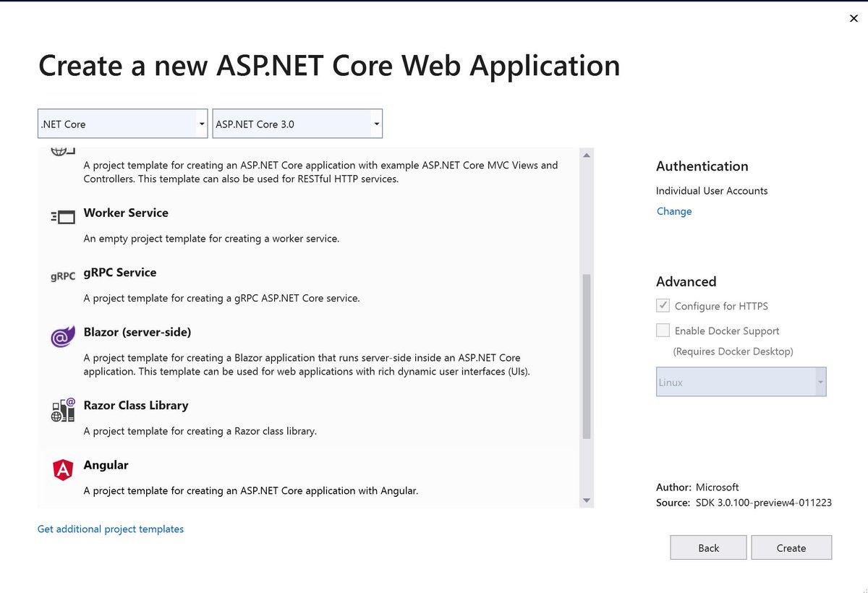Click the template list scroll up arrow
The width and height of the screenshot is (868, 593).
[587, 155]
